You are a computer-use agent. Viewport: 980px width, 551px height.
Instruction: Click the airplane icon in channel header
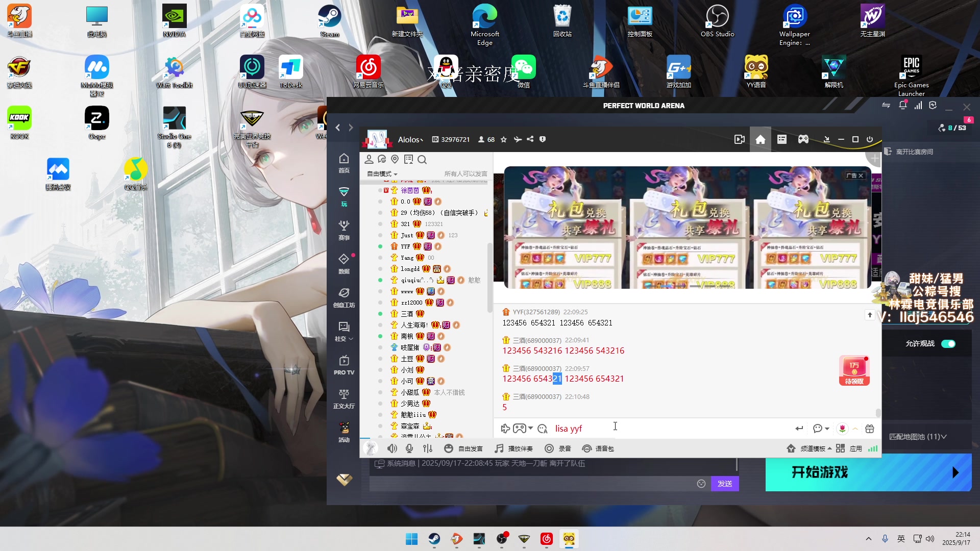coord(518,140)
